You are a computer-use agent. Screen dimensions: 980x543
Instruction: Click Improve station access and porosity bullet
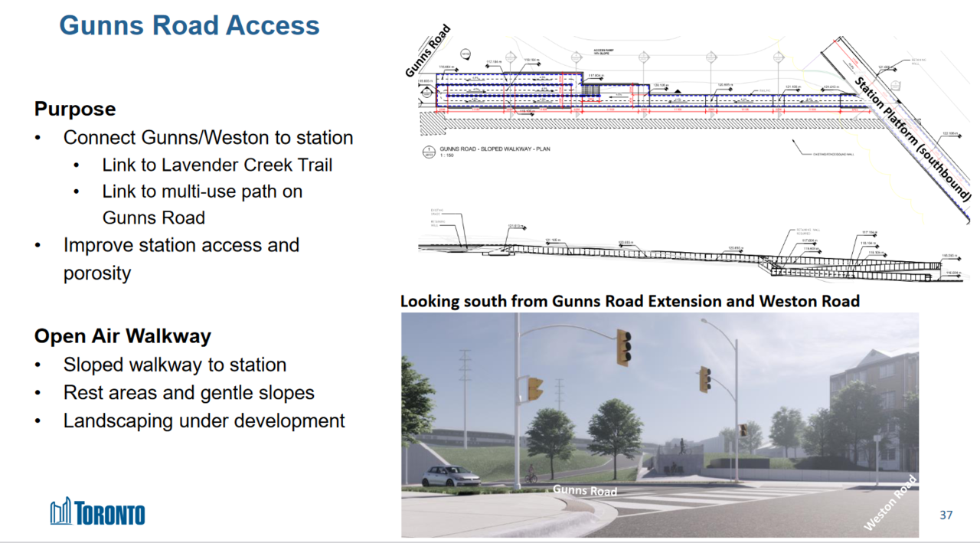pyautogui.click(x=181, y=259)
